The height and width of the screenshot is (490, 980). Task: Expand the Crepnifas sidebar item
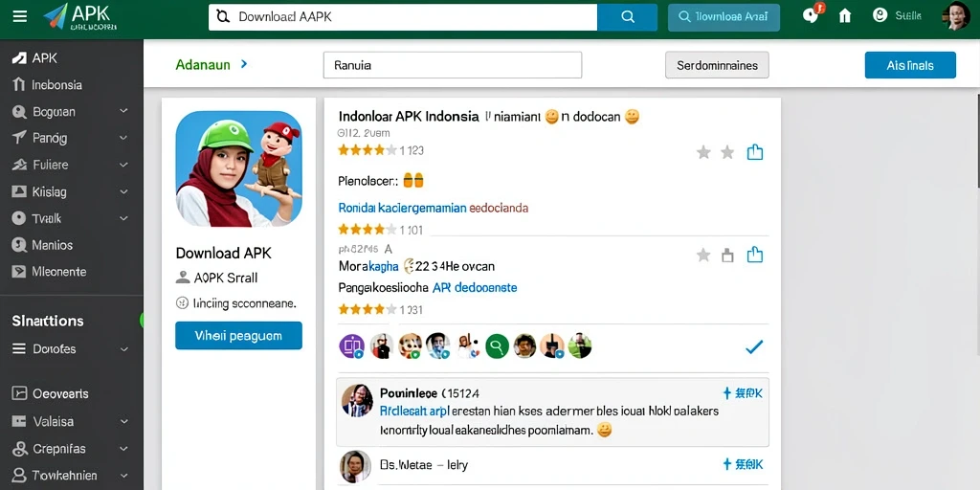tap(123, 448)
